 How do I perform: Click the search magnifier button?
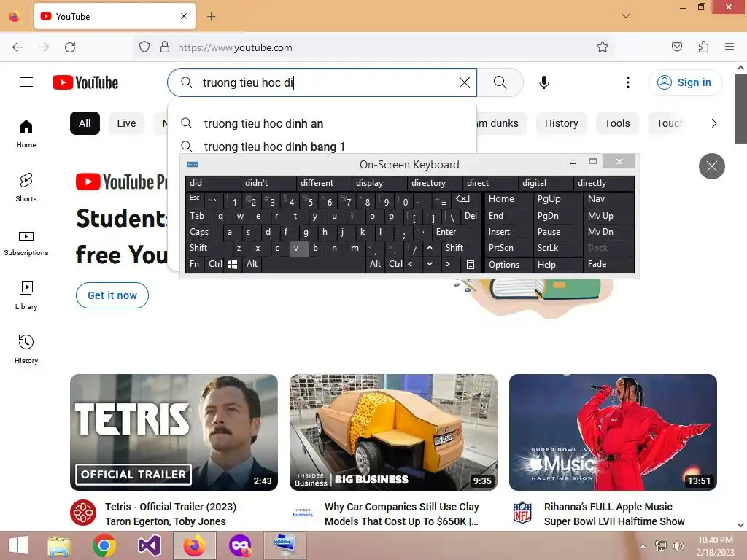[500, 82]
